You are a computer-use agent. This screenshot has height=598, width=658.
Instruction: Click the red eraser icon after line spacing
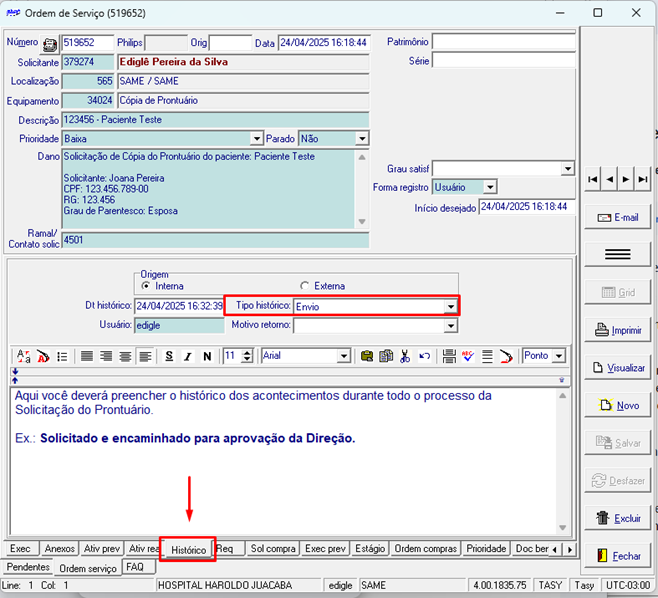point(506,357)
